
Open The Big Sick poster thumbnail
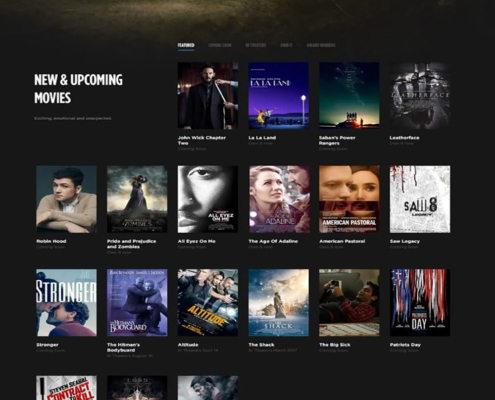point(349,303)
